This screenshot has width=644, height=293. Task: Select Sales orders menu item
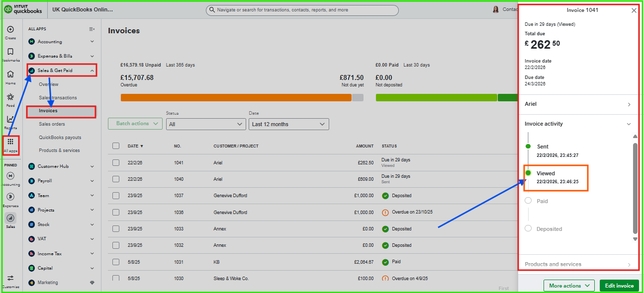click(52, 124)
